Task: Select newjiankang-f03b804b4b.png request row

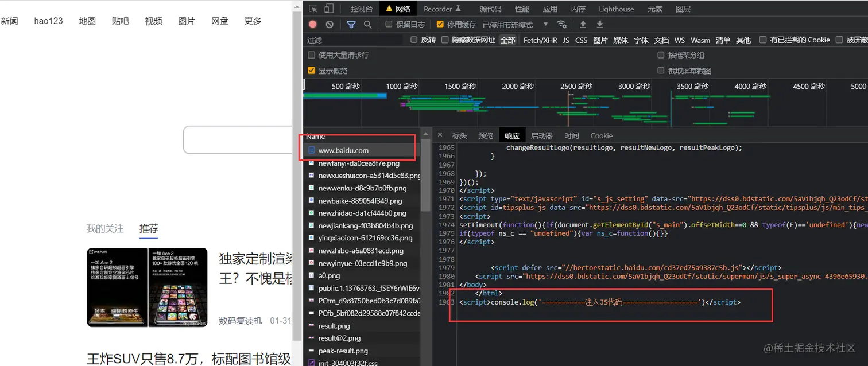Action: click(x=362, y=225)
